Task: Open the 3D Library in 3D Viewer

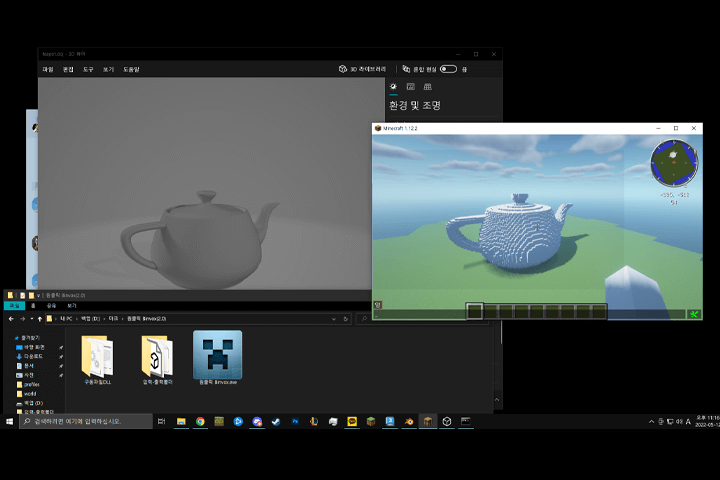Action: pos(362,69)
